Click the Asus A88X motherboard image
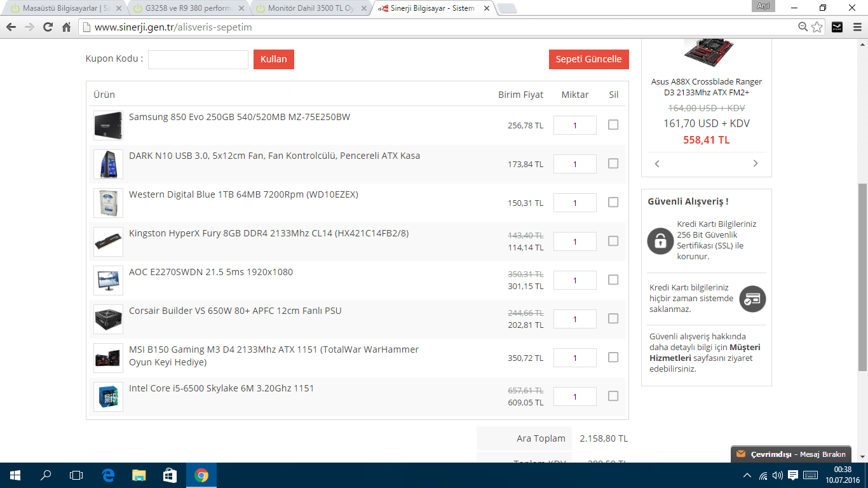Image resolution: width=868 pixels, height=488 pixels. (710, 53)
